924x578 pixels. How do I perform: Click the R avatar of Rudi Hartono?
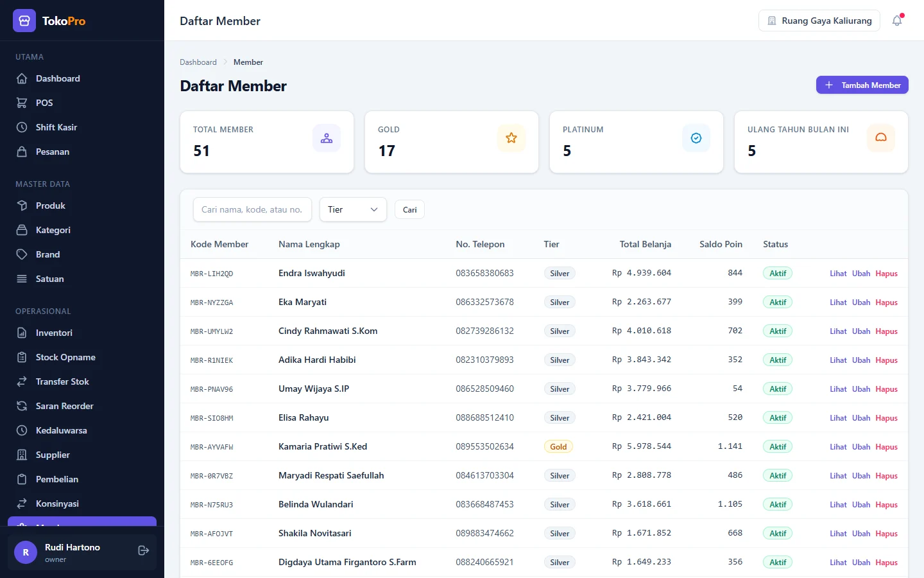pos(26,552)
